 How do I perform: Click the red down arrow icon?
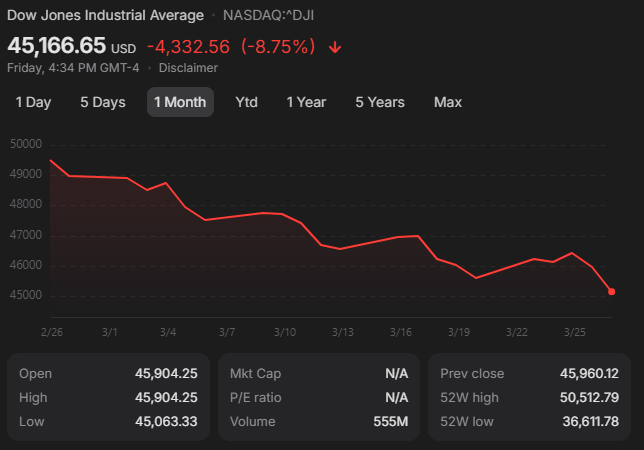[335, 47]
